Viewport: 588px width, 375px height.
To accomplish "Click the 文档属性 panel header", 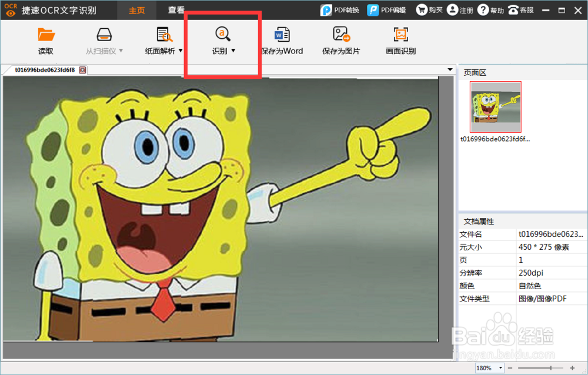I will click(x=479, y=222).
